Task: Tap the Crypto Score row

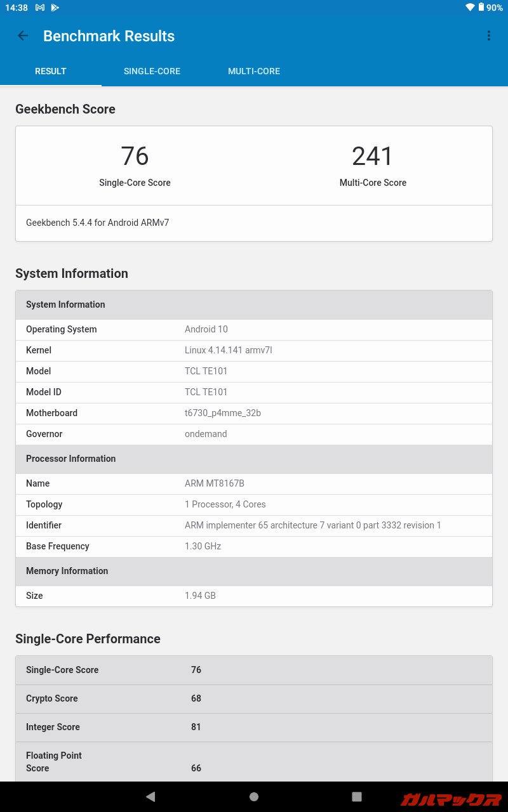Action: coord(254,698)
